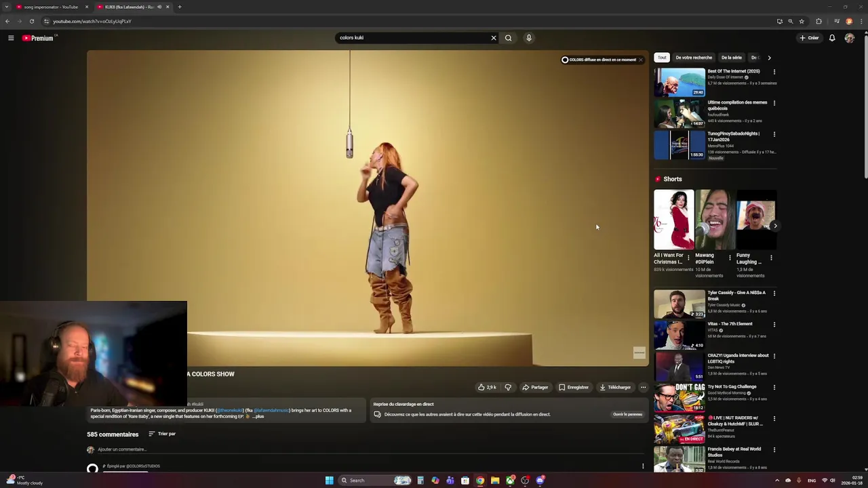This screenshot has height=488, width=868.
Task: Open Ultime compilation des memes québécois video
Action: 679,114
